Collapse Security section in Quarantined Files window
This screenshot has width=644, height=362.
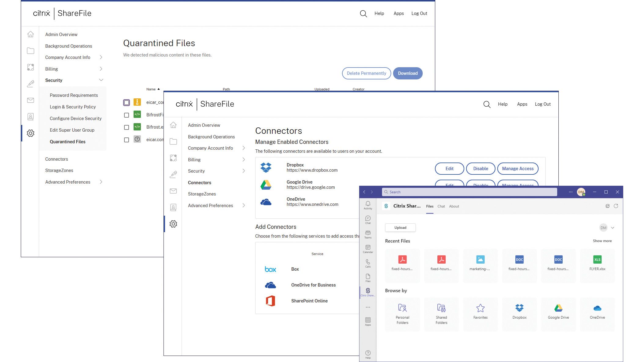pyautogui.click(x=101, y=80)
